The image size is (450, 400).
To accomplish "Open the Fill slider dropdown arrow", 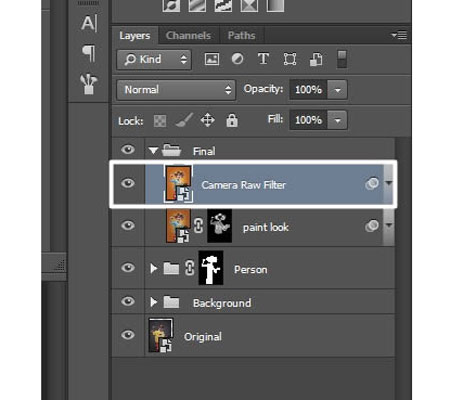I will point(337,120).
